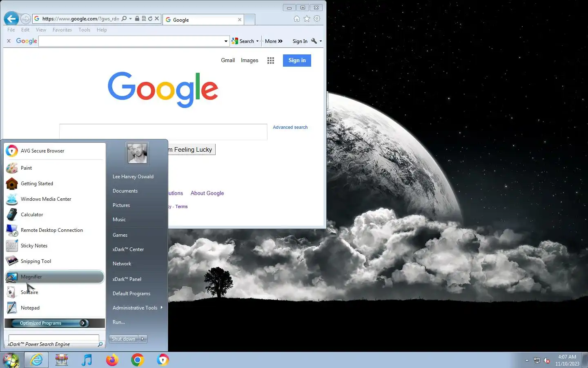Launch the Snipping Tool
This screenshot has height=368, width=588.
pos(55,261)
